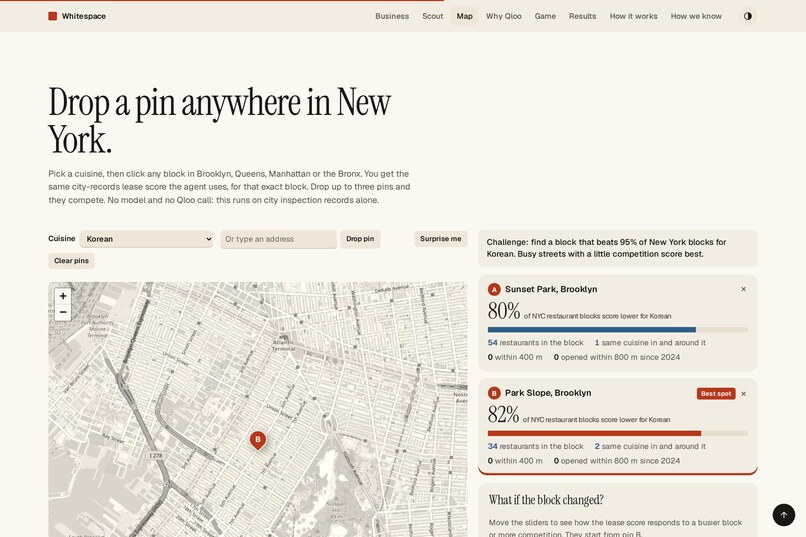Open the Results nav item

click(582, 16)
